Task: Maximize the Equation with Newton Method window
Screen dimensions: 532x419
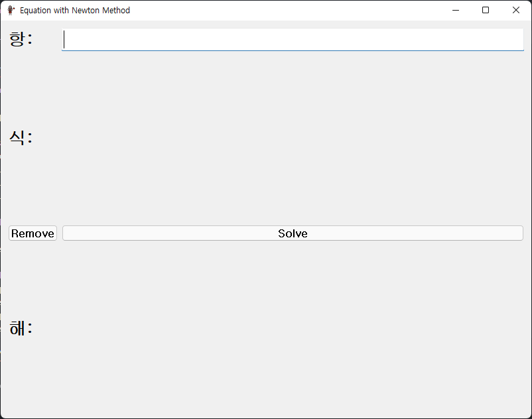Action: coord(486,10)
